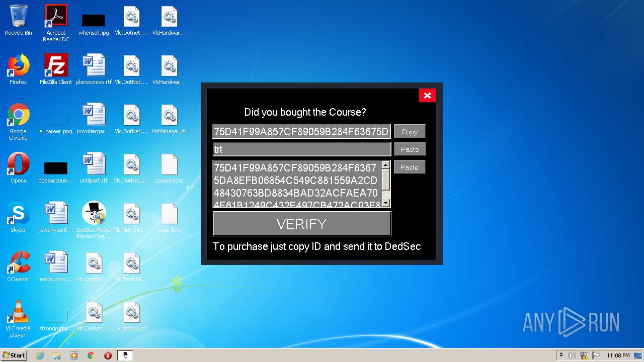Click into the 'trt' text field
This screenshot has width=644, height=362.
302,149
